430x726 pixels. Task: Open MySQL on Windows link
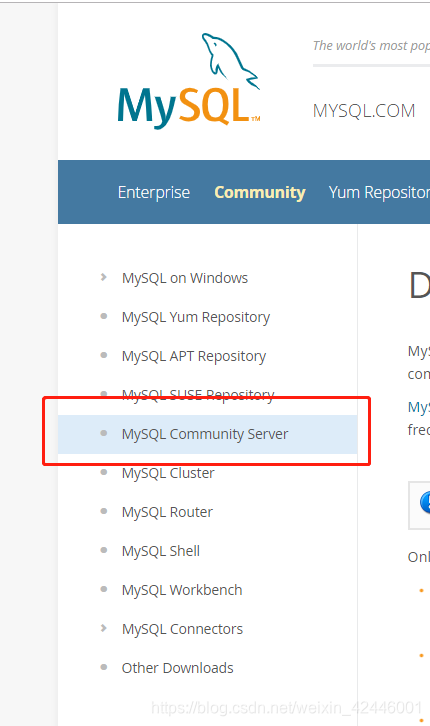pos(185,278)
